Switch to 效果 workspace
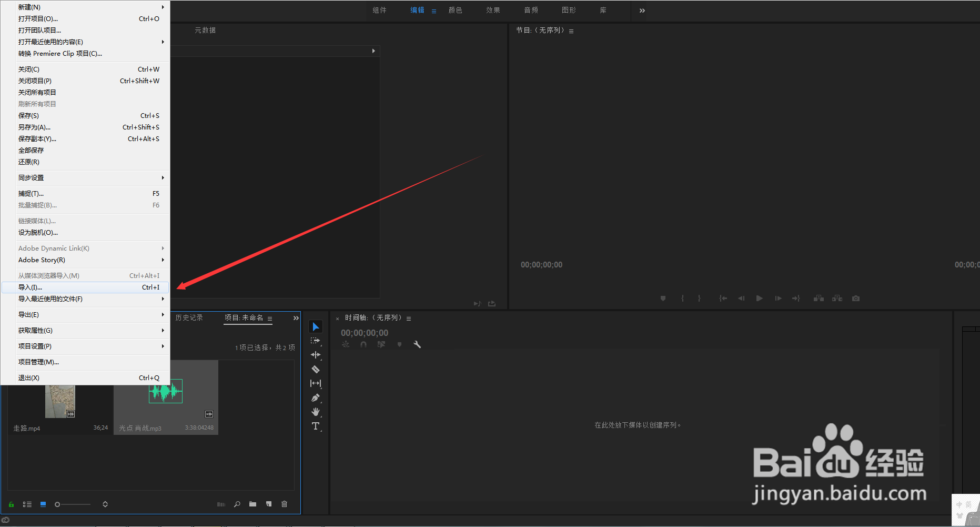The image size is (980, 527). 493,11
